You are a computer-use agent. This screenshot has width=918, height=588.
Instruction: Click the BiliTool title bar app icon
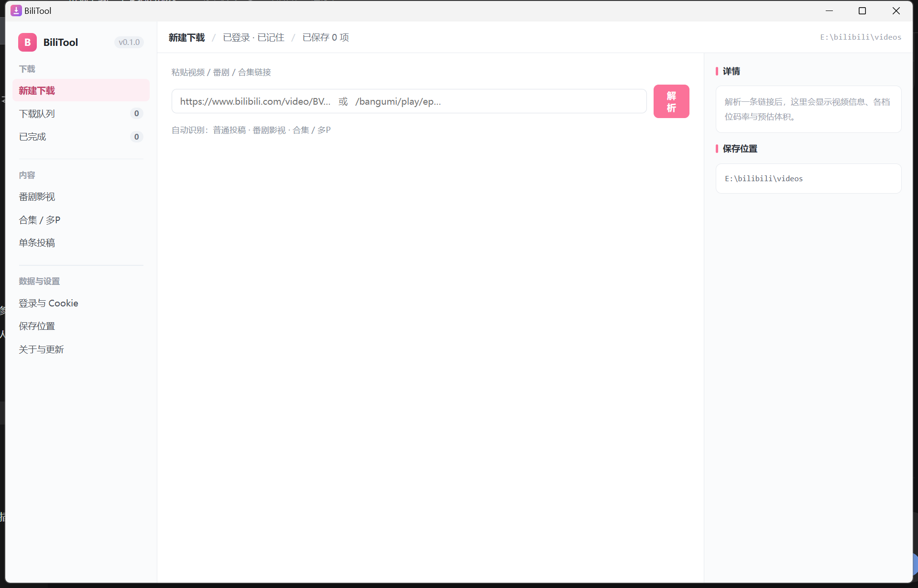tap(16, 11)
